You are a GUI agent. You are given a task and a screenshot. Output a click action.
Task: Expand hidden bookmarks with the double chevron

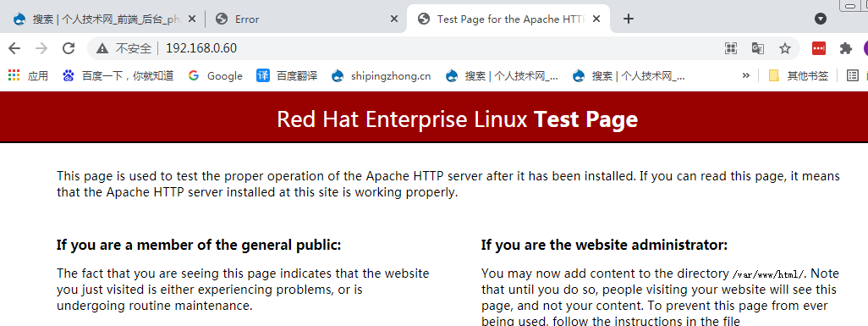(x=745, y=75)
